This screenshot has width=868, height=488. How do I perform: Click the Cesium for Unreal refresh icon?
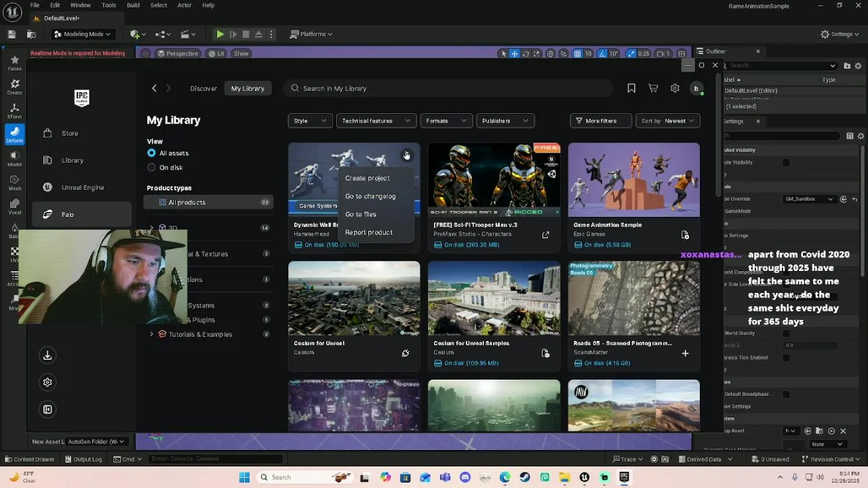(406, 353)
